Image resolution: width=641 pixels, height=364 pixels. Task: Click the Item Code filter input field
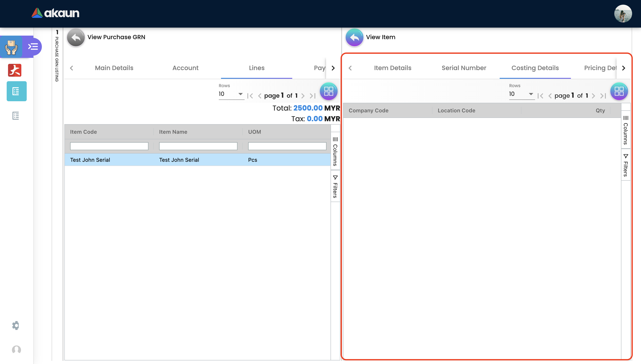pos(109,146)
